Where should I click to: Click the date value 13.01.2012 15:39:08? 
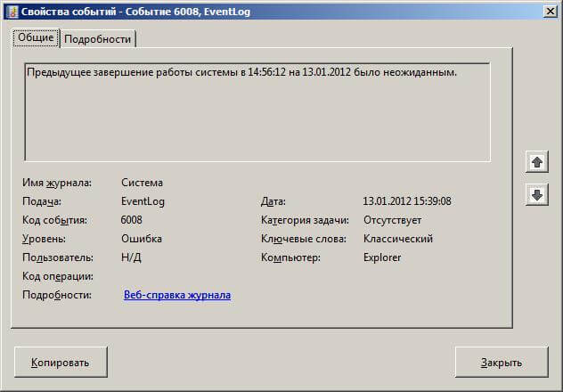pos(407,201)
